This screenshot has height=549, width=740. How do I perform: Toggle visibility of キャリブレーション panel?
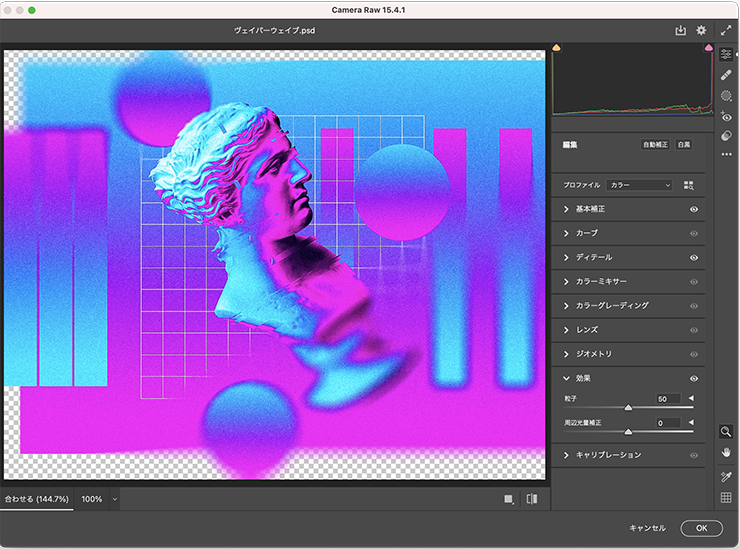694,456
